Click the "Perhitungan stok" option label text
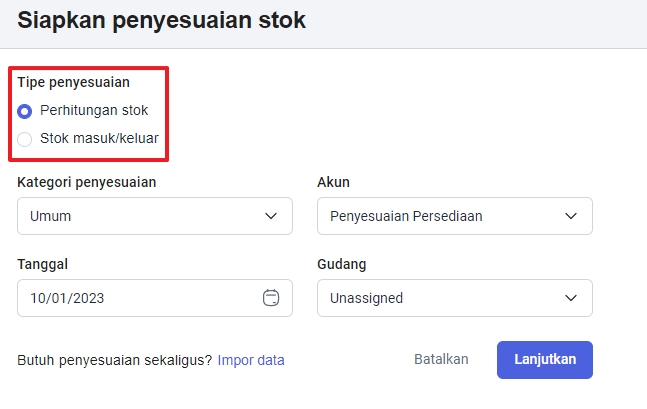Image resolution: width=647 pixels, height=409 pixels. coord(94,111)
